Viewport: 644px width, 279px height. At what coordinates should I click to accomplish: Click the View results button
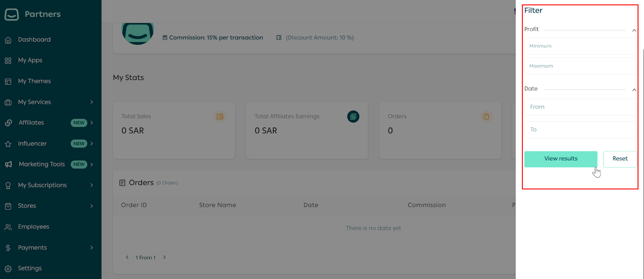[560, 159]
